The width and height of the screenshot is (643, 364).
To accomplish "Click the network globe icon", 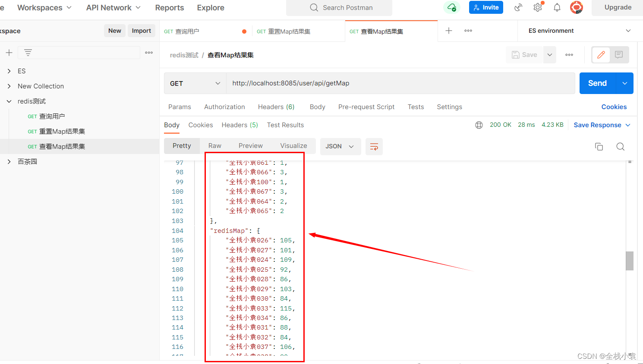I will [x=479, y=125].
